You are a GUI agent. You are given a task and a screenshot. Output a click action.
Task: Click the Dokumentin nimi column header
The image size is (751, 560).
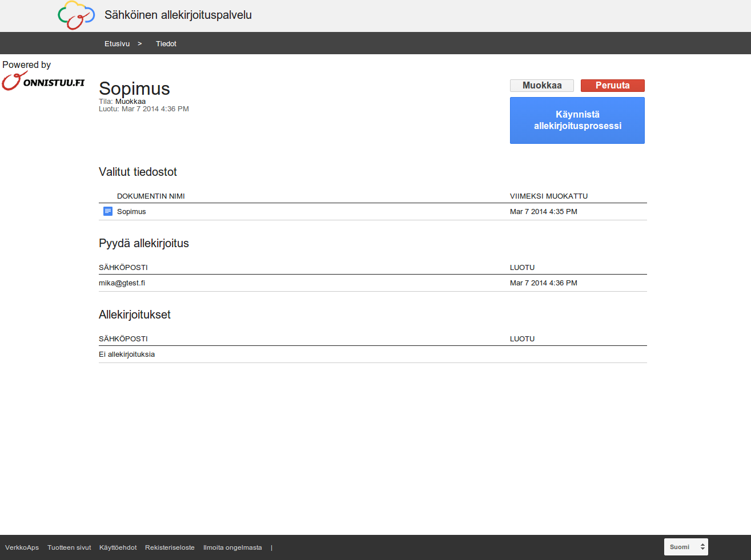(x=151, y=196)
